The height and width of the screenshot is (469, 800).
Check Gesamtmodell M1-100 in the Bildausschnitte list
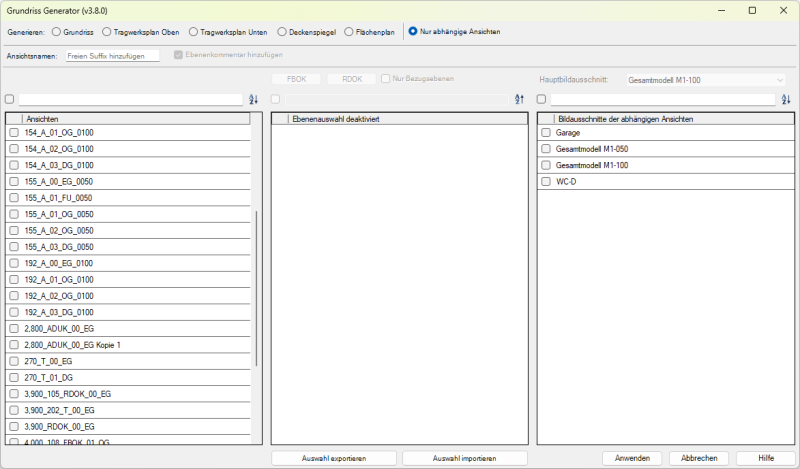click(x=546, y=165)
